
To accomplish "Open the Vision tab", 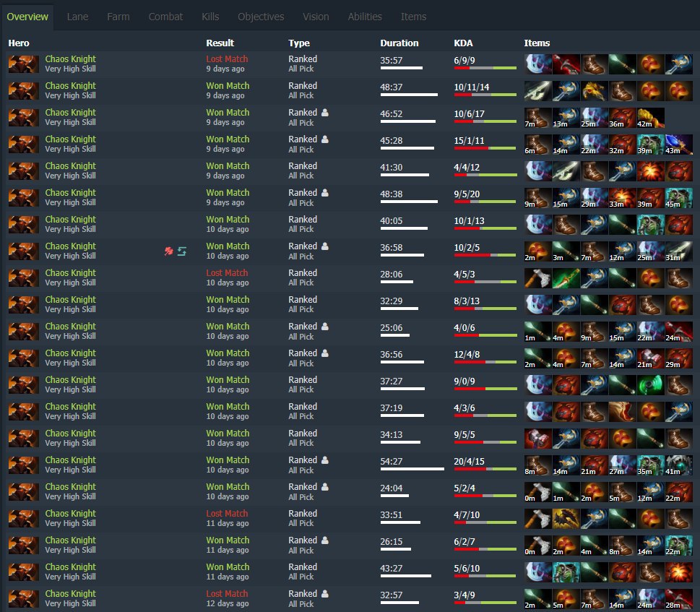I will click(316, 17).
